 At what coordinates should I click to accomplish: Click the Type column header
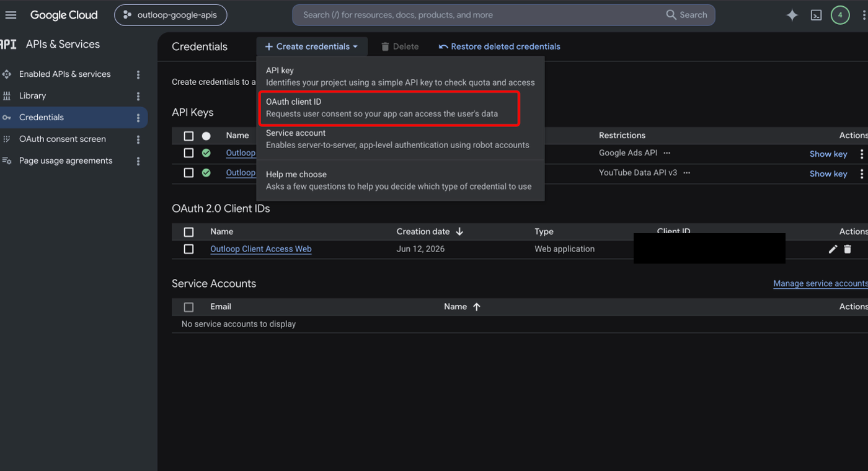(544, 232)
